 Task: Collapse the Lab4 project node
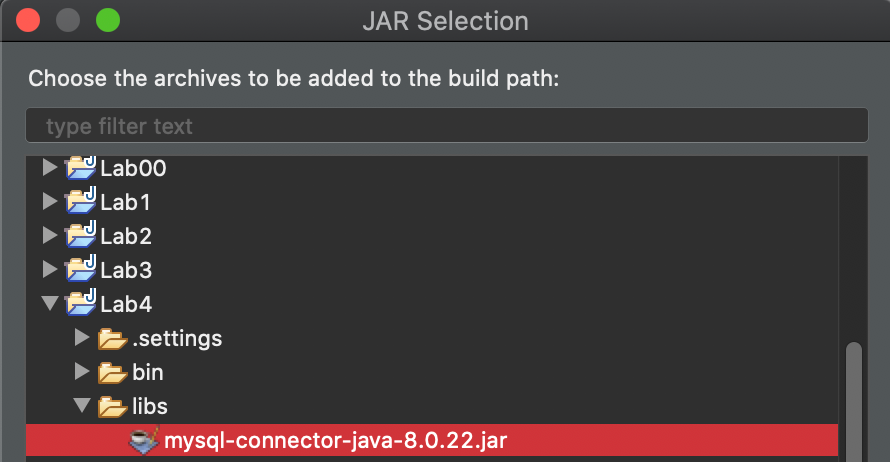pyautogui.click(x=49, y=304)
